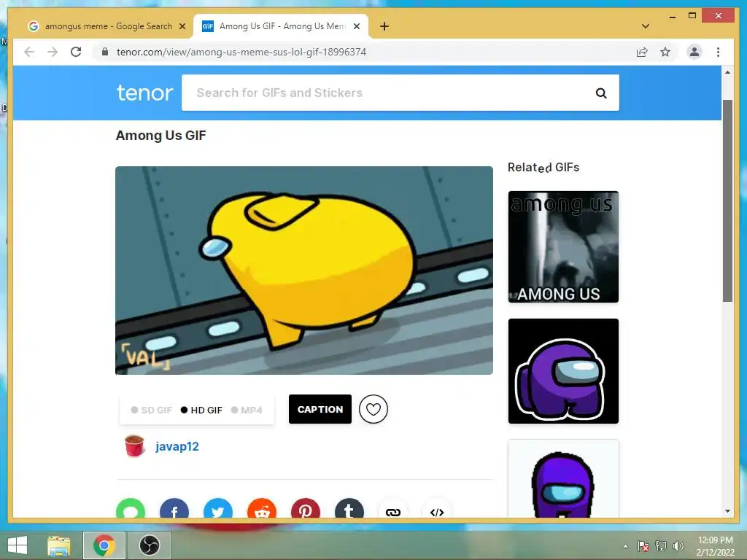Select SD GIF quality option

tap(152, 410)
